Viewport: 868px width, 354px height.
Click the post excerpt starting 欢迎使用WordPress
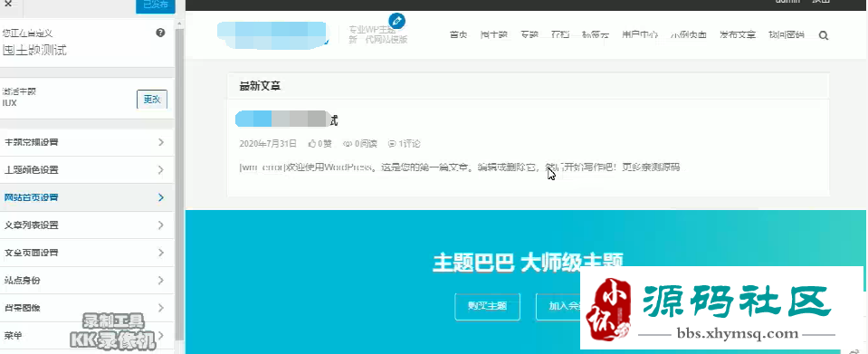click(x=460, y=167)
